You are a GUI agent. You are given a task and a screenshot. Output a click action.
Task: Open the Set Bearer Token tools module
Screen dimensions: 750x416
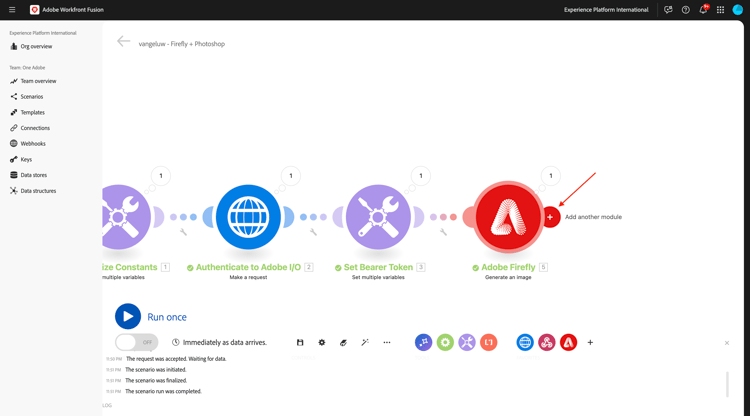pos(378,217)
